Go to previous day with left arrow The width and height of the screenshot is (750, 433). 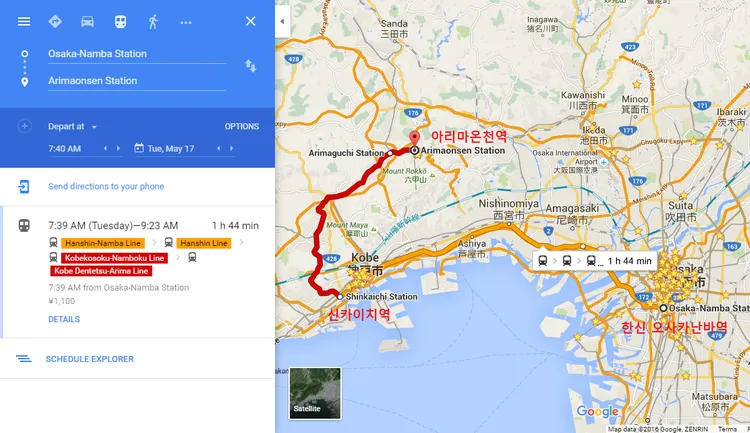point(219,148)
